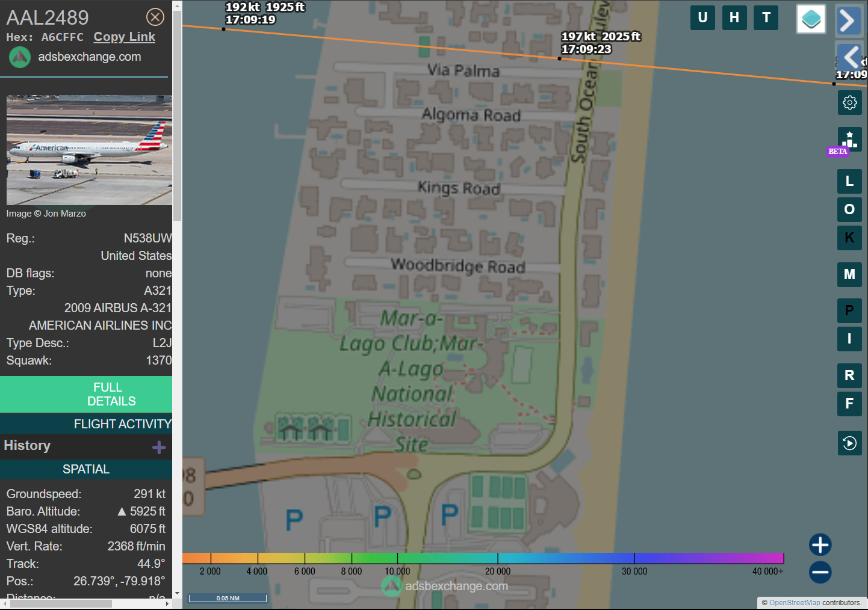This screenshot has height=610, width=868.
Task: Click the horizontal scrollbar right arrow
Action: click(167, 603)
